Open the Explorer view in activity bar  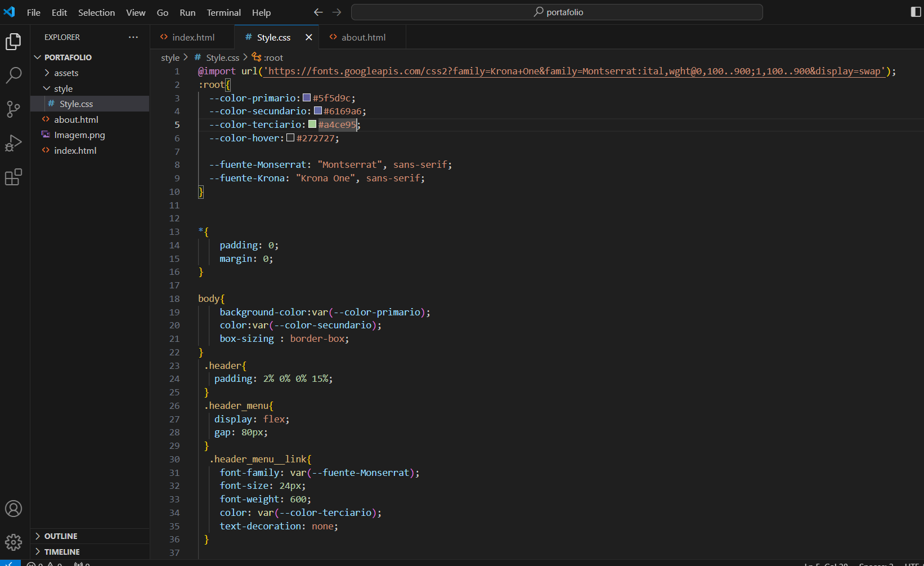(14, 42)
